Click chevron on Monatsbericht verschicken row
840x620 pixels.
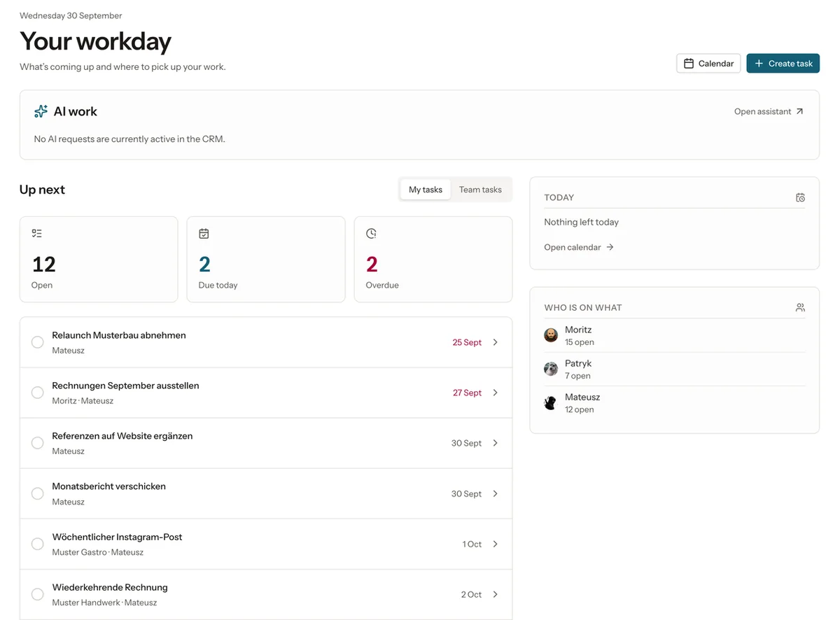tap(495, 493)
